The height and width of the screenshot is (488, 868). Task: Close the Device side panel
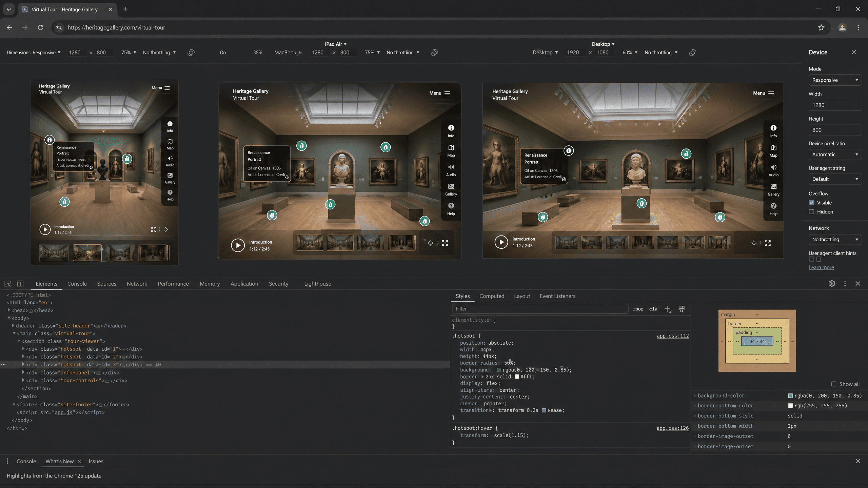click(854, 52)
